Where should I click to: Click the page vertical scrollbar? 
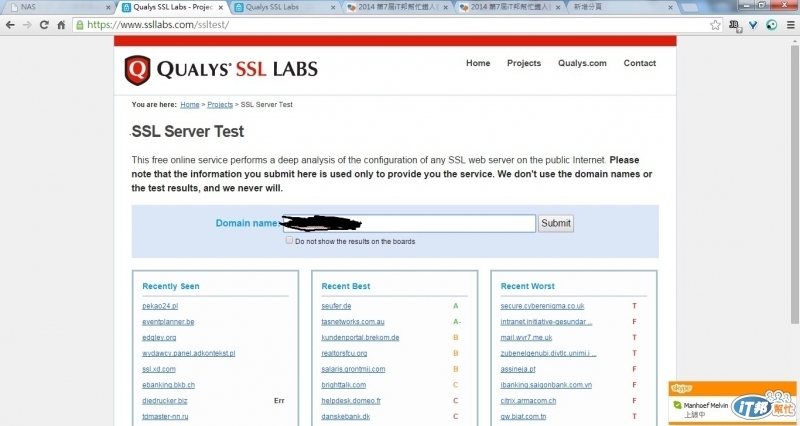[x=795, y=184]
